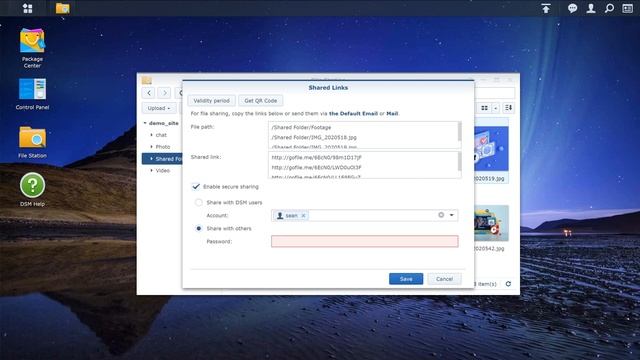Select the /Shared Folder/IMG_2020518.jpg path
The width and height of the screenshot is (640, 360).
314,138
